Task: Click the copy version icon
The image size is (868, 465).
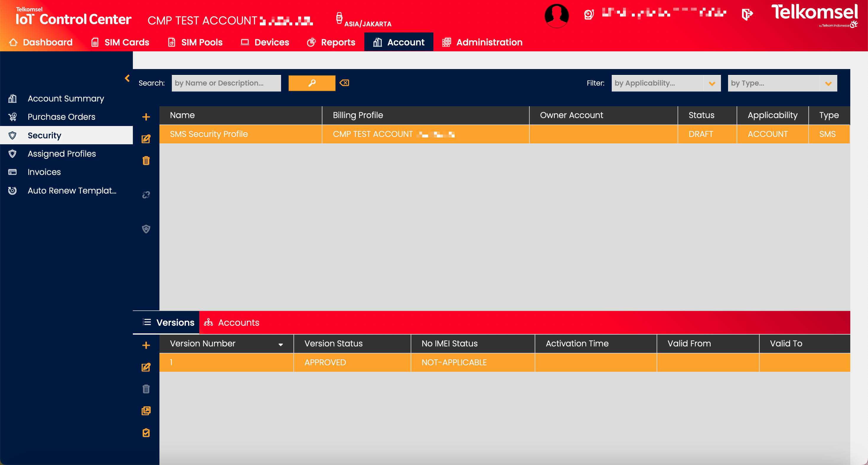Action: pos(146,411)
